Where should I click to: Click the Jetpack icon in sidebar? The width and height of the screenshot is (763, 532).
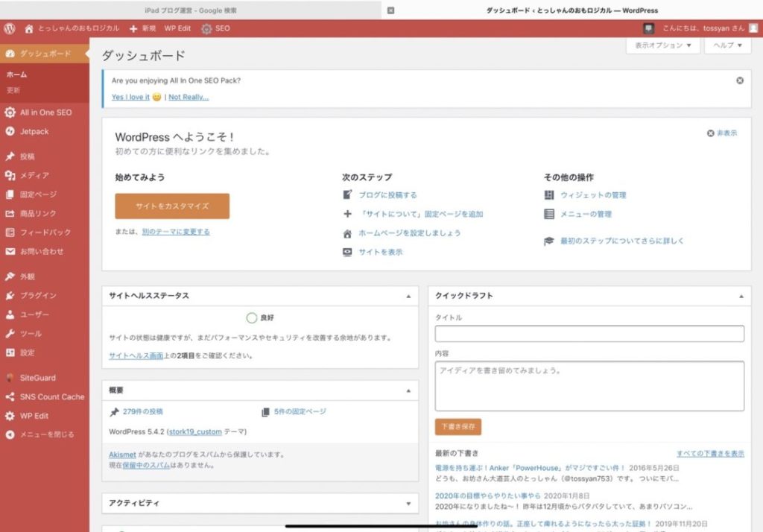[x=10, y=131]
